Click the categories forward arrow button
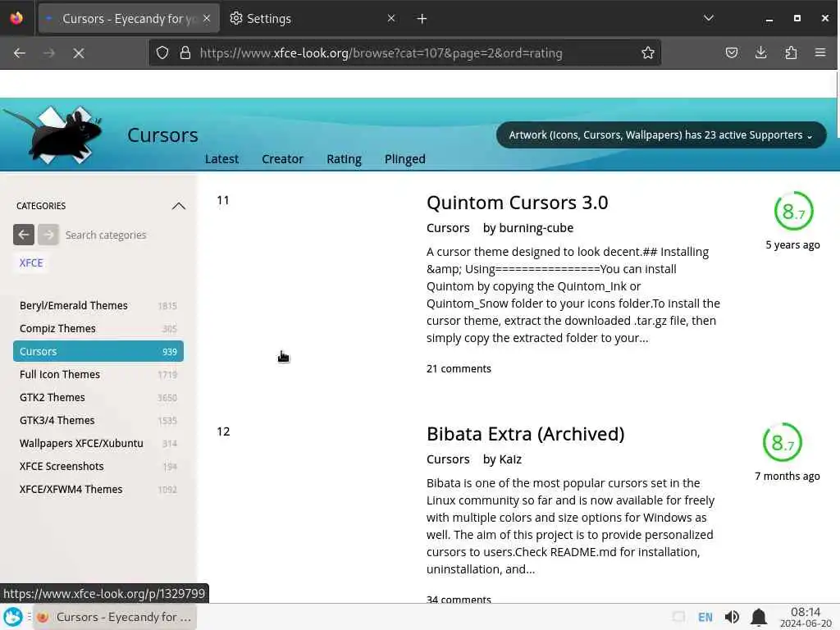The height and width of the screenshot is (630, 840). (x=48, y=235)
